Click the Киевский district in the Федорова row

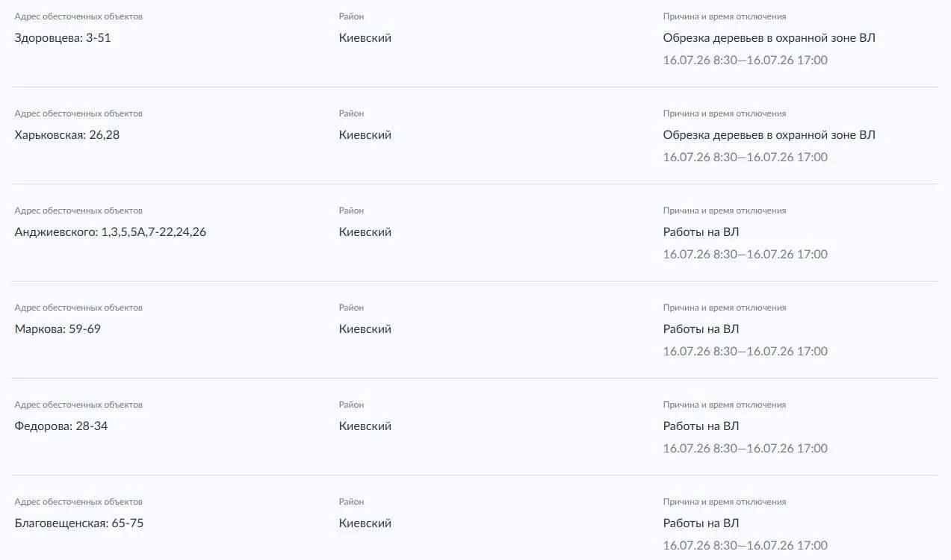(x=365, y=426)
